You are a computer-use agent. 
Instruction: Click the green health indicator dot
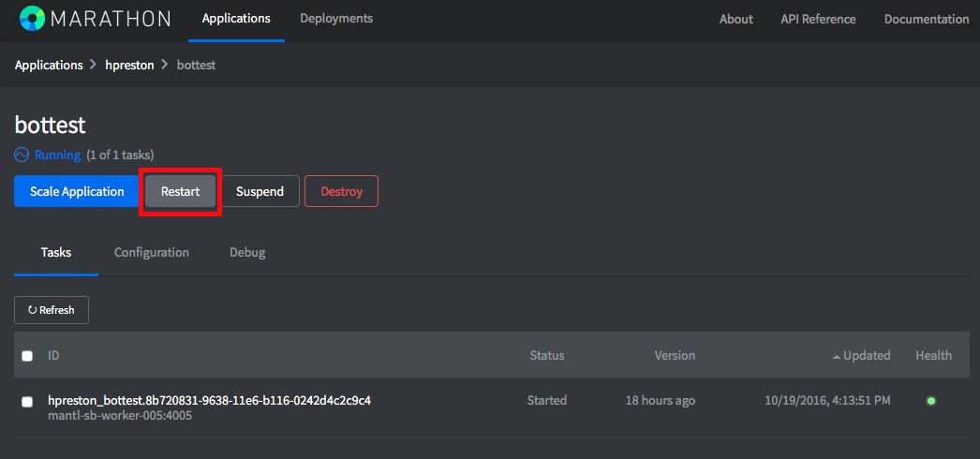click(x=930, y=401)
